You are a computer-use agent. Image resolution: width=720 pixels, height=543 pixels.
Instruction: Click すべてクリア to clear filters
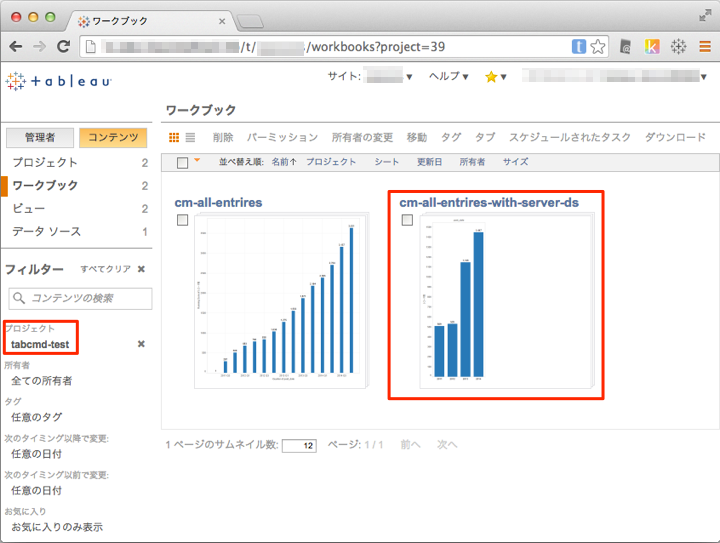(x=106, y=269)
